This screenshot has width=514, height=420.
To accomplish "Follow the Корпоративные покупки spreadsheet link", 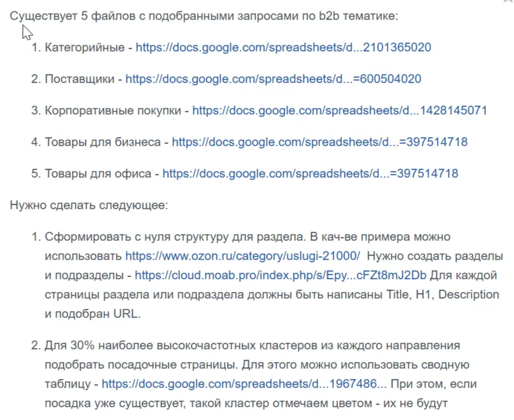I will (339, 110).
